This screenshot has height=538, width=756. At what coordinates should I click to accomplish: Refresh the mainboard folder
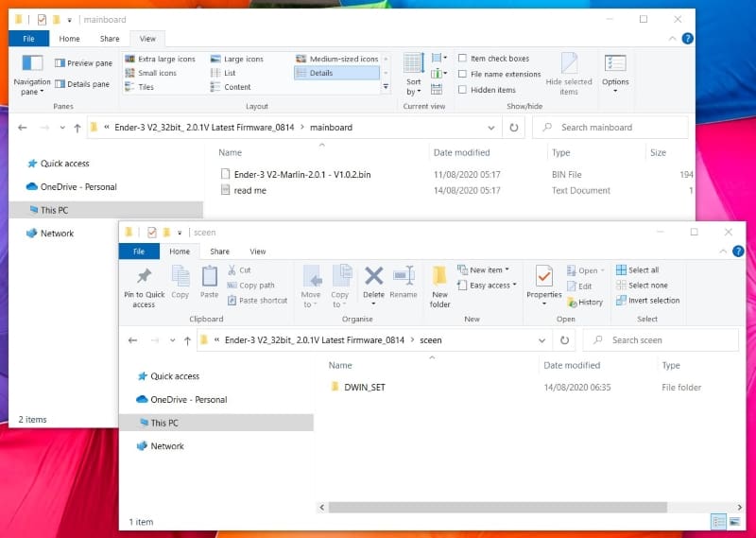click(x=514, y=128)
